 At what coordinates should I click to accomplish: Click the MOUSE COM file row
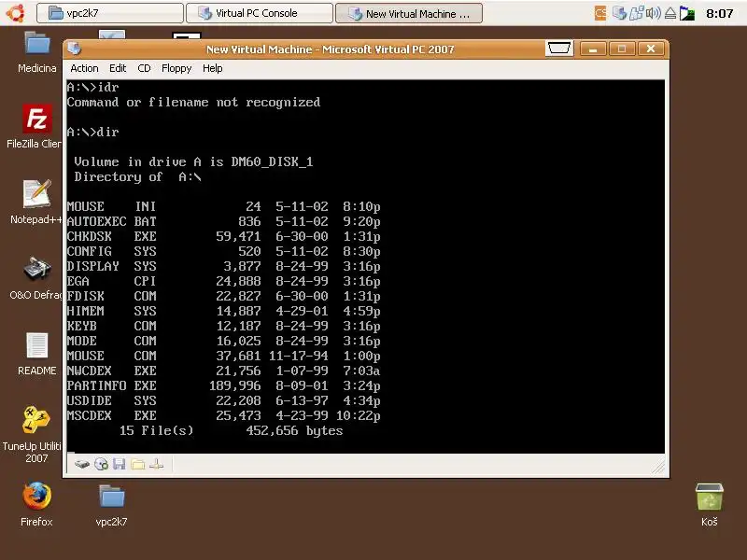click(223, 356)
